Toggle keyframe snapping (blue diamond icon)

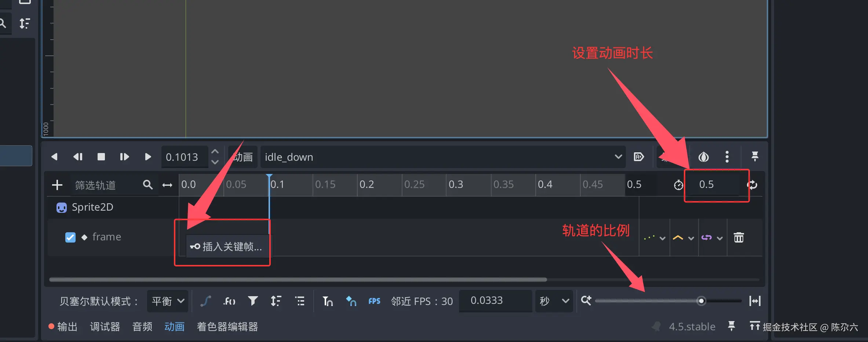click(x=351, y=301)
